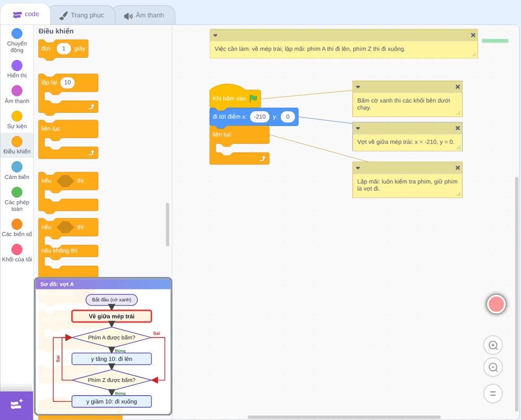
Task: Delete the 'Bấm cờ xanh' comment
Action: tap(457, 87)
